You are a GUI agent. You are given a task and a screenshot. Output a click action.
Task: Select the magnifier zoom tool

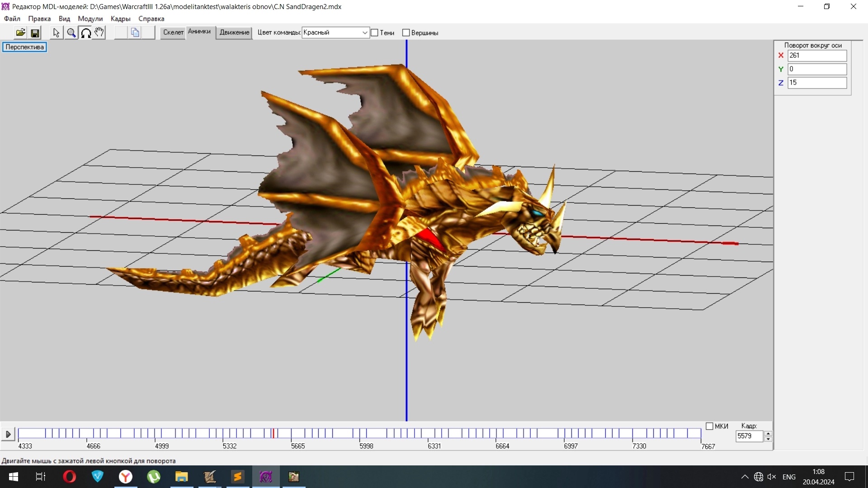[71, 33]
